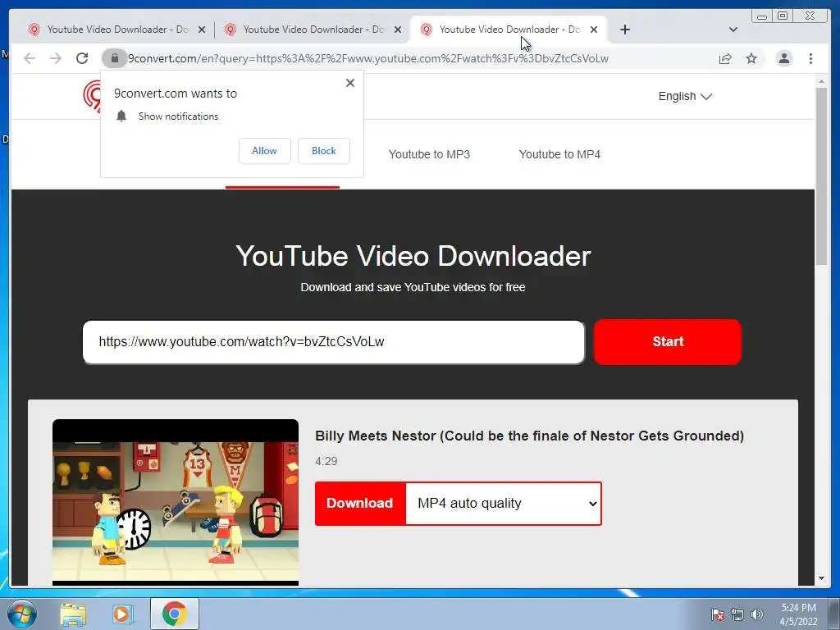Viewport: 840px width, 630px height.
Task: Click the Billy Meets Nestor video title
Action: click(529, 436)
